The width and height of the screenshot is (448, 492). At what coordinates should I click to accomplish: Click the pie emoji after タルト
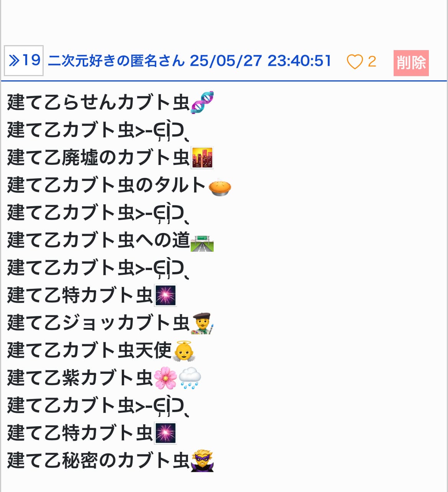(220, 187)
